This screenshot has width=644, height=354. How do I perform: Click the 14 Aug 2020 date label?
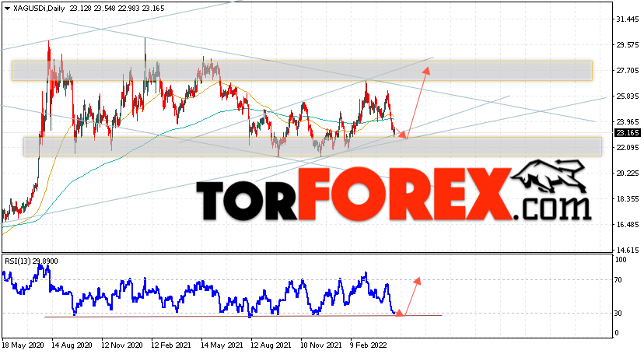[x=72, y=345]
